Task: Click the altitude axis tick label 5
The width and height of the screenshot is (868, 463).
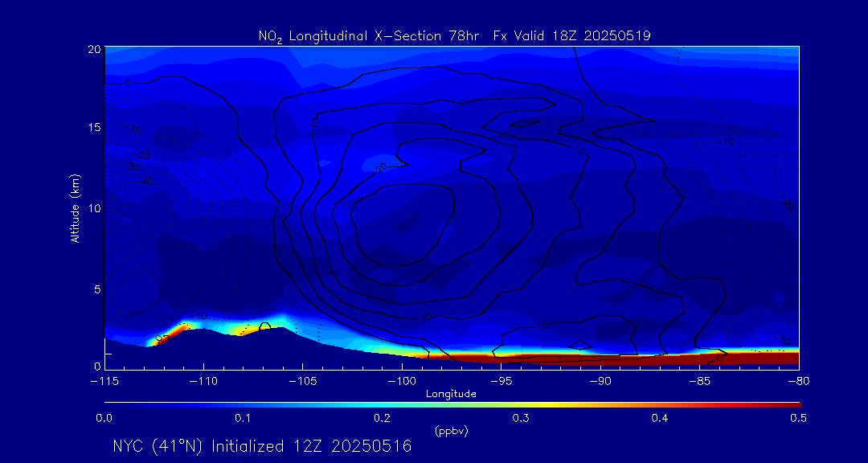Action: [x=96, y=289]
